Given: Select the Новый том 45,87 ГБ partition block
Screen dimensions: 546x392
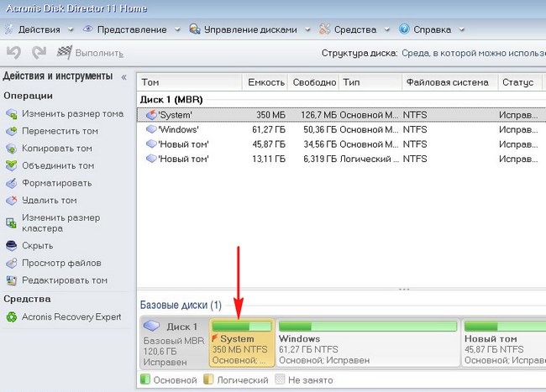Looking at the screenshot, I should click(503, 343).
